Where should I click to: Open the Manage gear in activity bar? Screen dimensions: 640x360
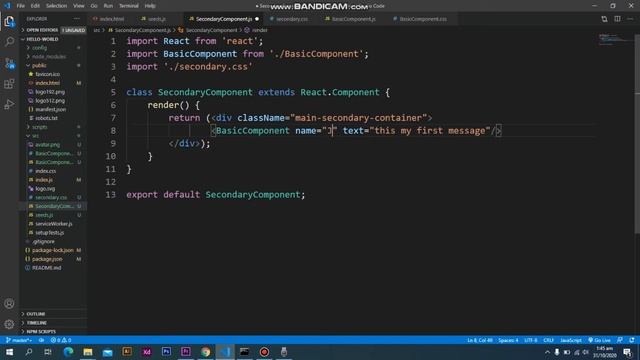click(x=9, y=324)
